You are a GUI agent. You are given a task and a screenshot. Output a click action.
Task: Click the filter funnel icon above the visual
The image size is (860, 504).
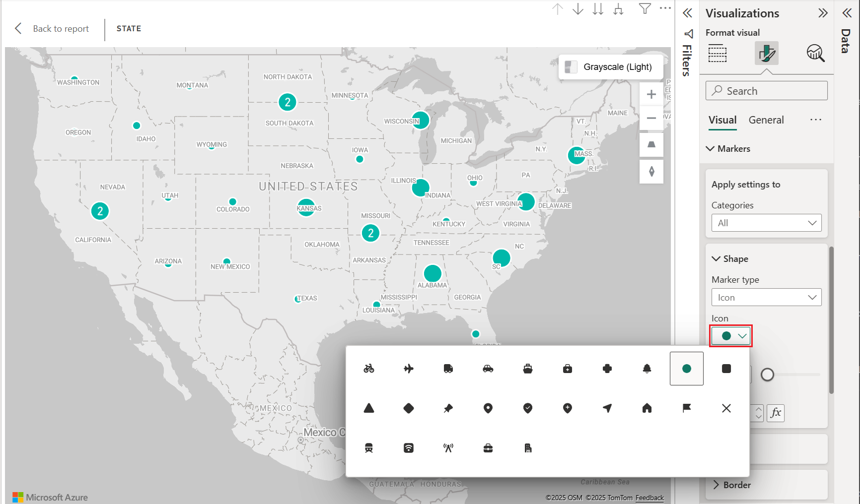point(644,8)
